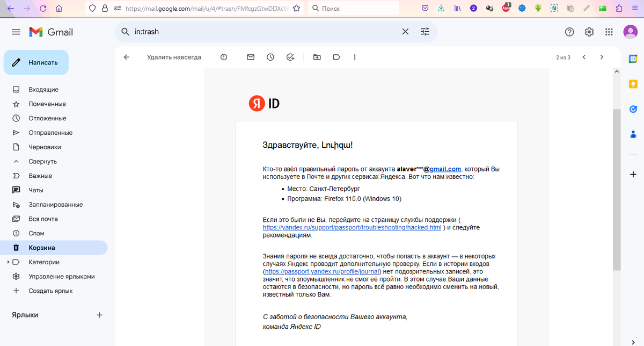Open search filter options slider icon
The height and width of the screenshot is (346, 644).
tap(426, 32)
